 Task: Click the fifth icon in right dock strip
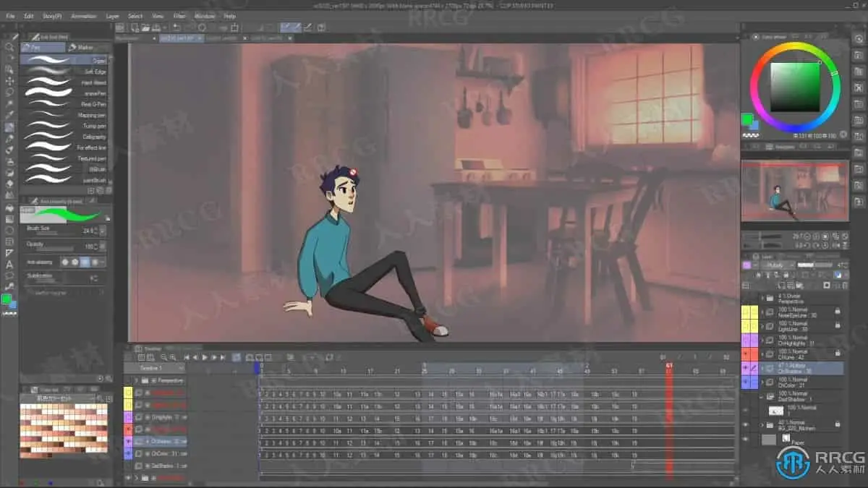(859, 105)
